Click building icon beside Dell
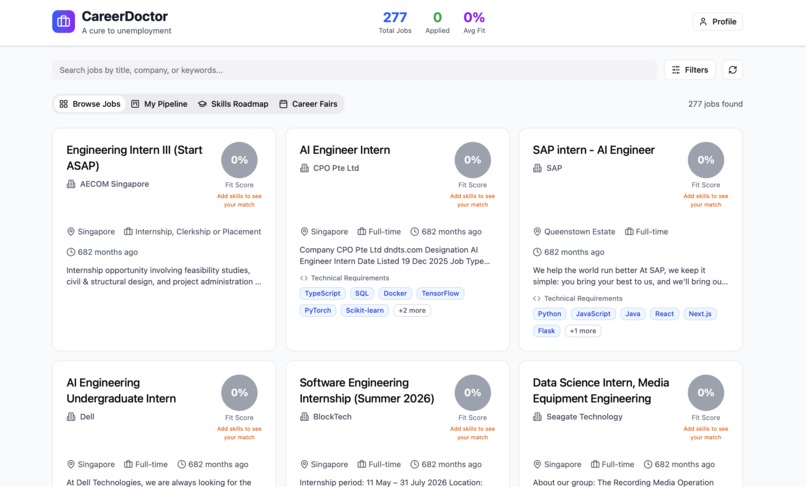This screenshot has width=806, height=487. tap(71, 417)
